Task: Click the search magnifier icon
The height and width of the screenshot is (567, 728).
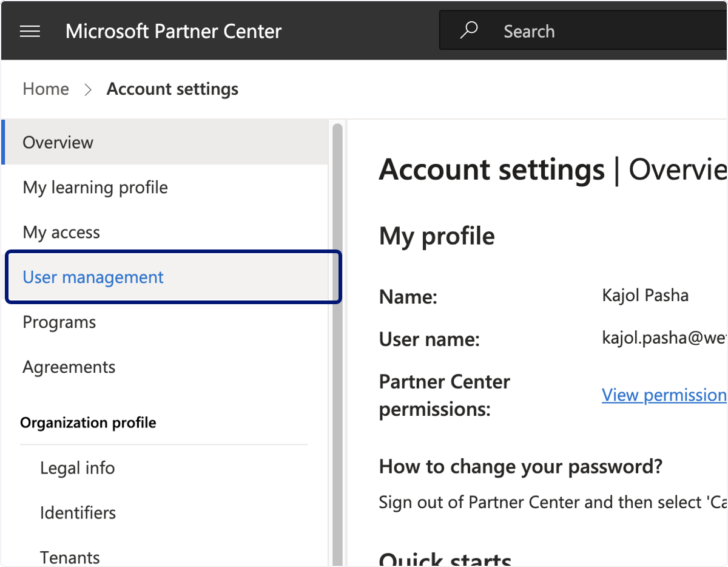Action: [x=468, y=30]
